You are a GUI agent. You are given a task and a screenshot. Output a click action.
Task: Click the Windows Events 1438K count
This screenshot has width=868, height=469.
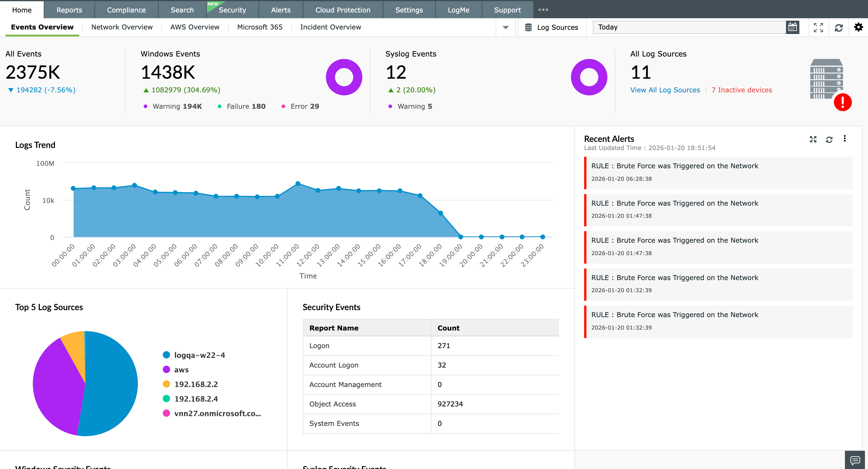click(168, 72)
